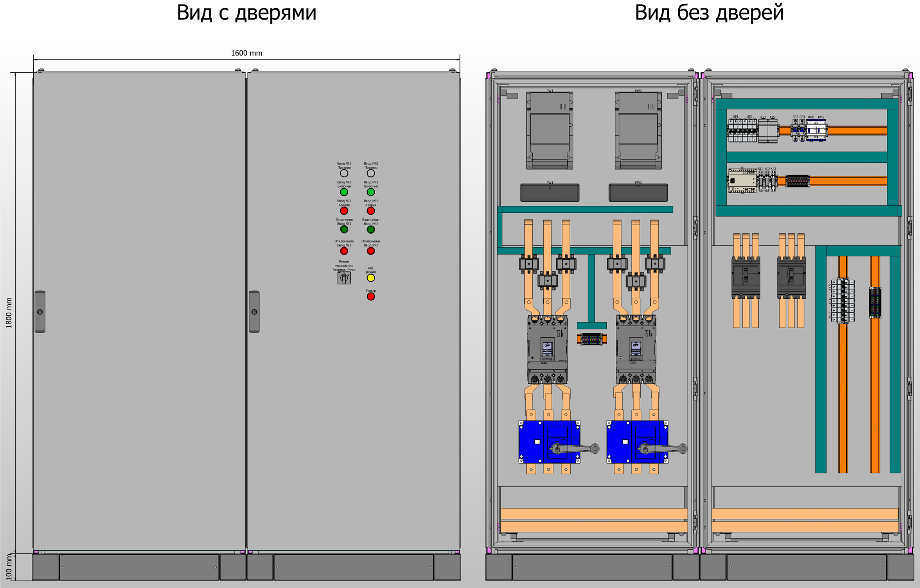Click red Ввод №2 Авария lamp
Image resolution: width=920 pixels, height=588 pixels.
(371, 211)
